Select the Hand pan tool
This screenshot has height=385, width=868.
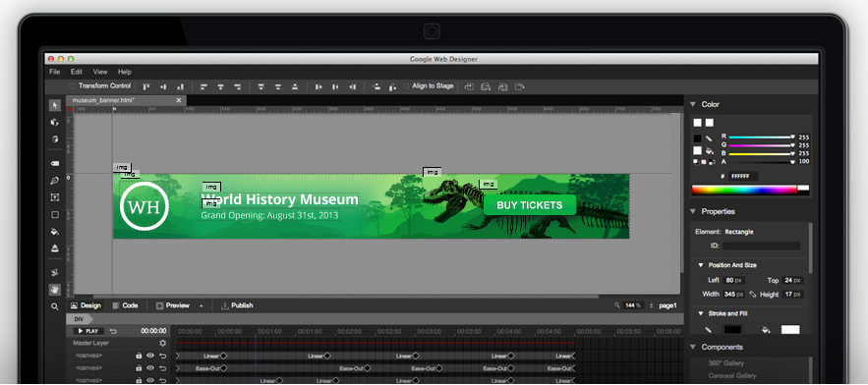54,290
